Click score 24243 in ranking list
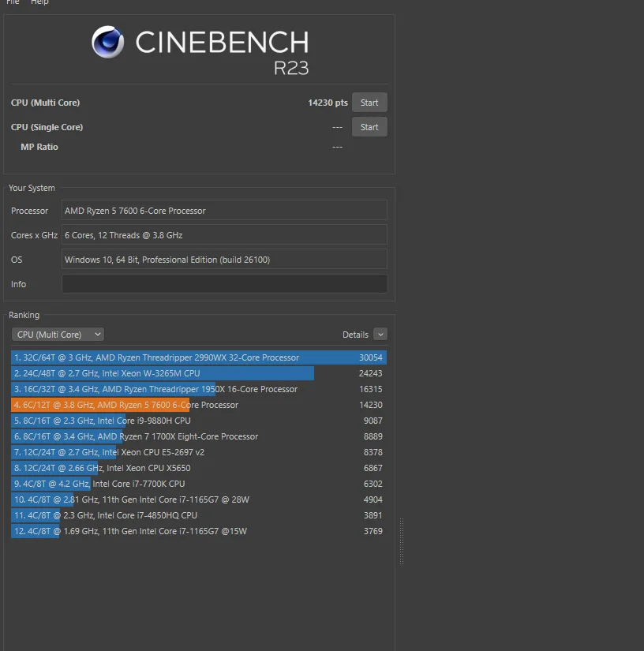This screenshot has width=644, height=651. [x=370, y=373]
